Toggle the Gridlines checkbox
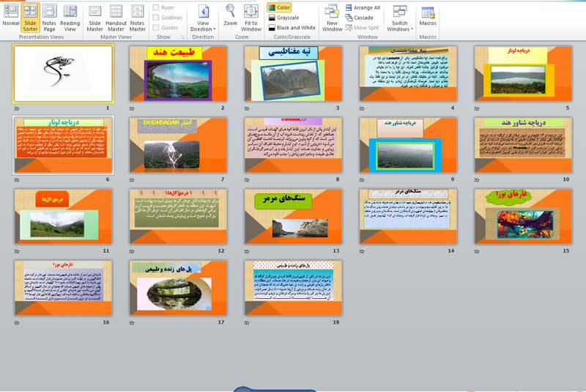The image size is (586, 392). click(x=168, y=18)
